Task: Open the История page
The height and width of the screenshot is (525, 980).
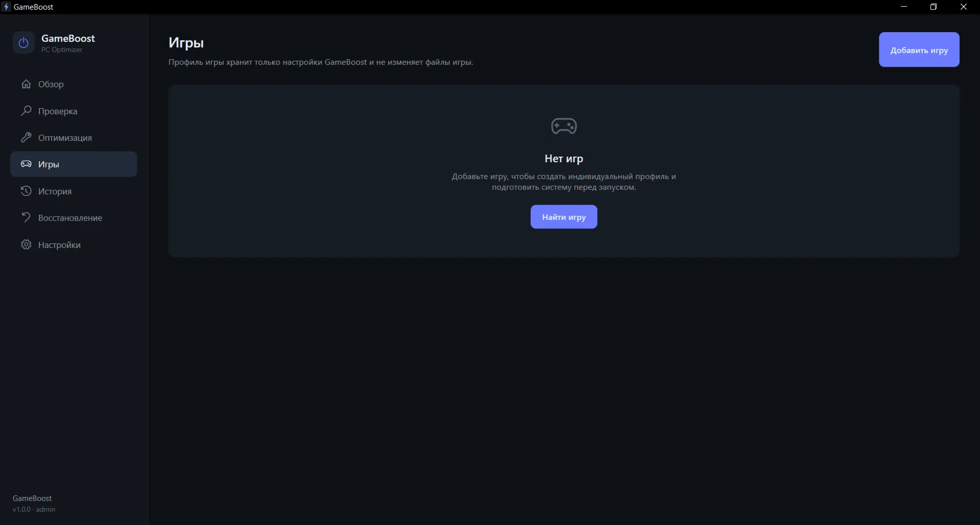Action: 73,191
